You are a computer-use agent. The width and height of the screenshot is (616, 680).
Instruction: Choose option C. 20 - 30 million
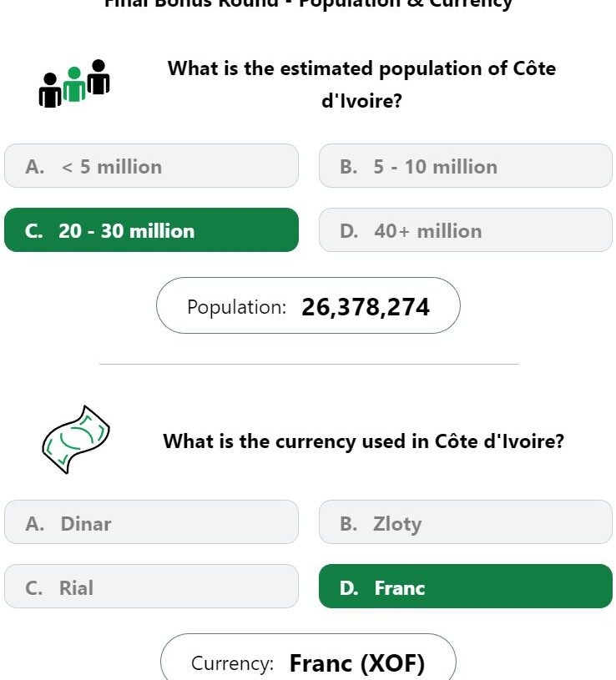click(151, 229)
